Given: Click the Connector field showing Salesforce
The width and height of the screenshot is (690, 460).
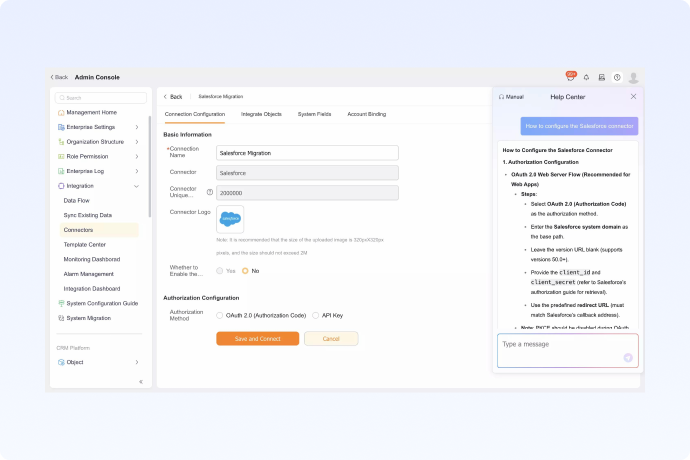Looking at the screenshot, I should pyautogui.click(x=307, y=173).
